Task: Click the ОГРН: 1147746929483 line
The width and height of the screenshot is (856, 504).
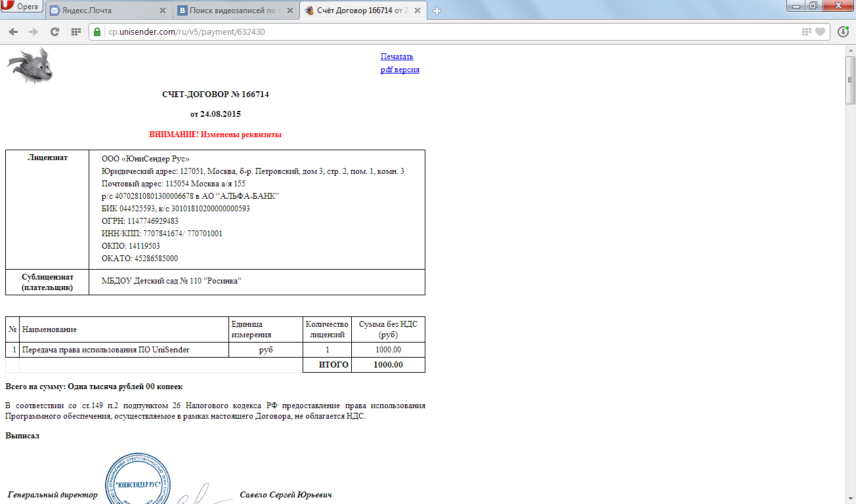Action: (x=140, y=221)
